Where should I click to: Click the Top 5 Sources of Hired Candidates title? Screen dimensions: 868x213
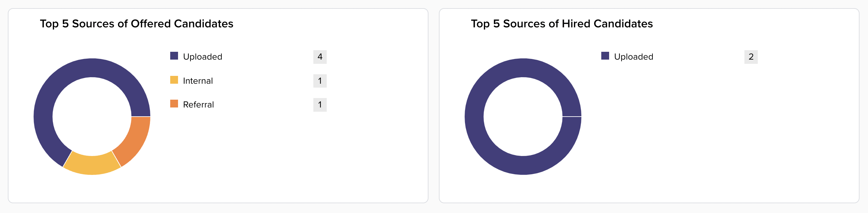[562, 24]
